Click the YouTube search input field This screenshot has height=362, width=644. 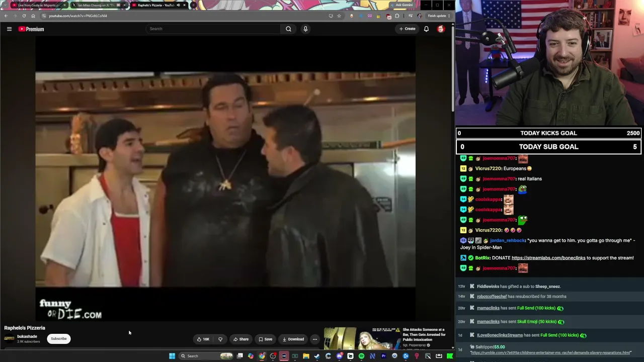(x=213, y=29)
